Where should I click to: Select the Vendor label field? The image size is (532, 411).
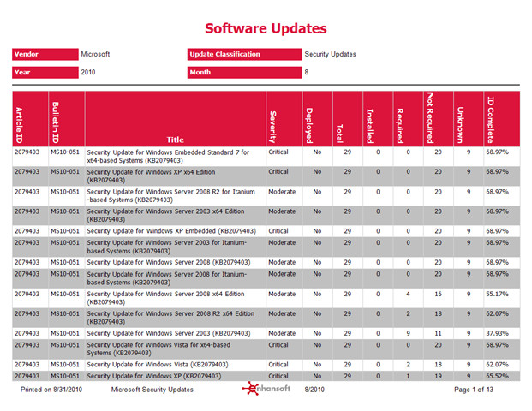pyautogui.click(x=45, y=54)
